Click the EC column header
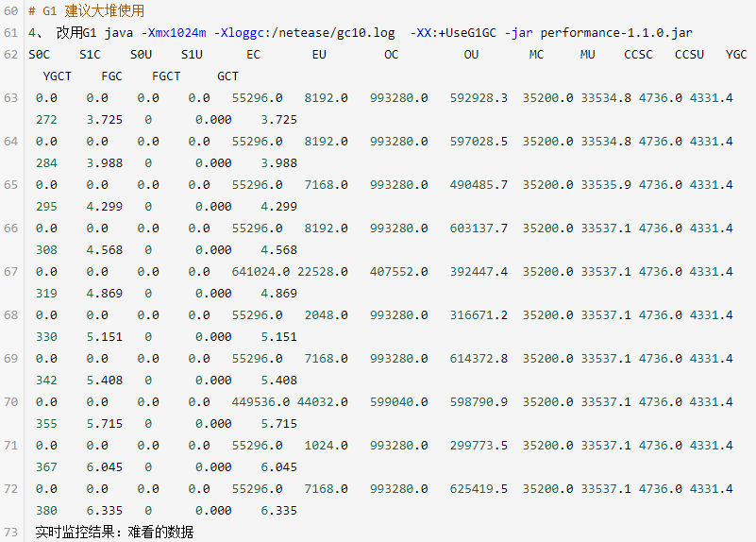Viewport: 756px width, 542px height. (254, 54)
